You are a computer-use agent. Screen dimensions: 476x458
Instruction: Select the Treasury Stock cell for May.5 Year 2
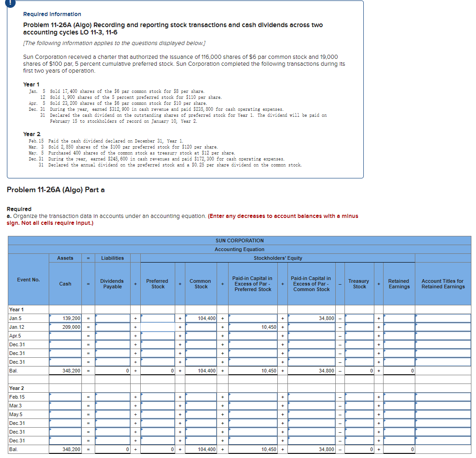pos(359,414)
